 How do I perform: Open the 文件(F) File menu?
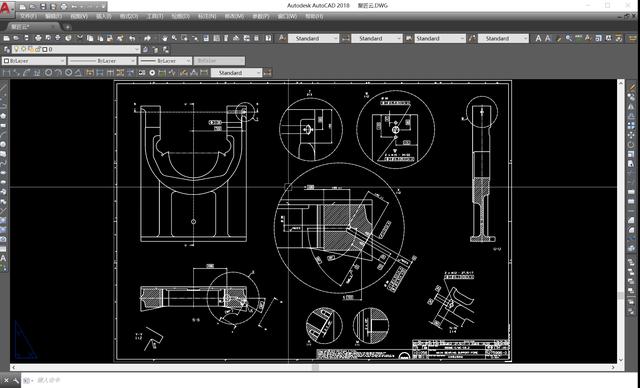click(28, 16)
